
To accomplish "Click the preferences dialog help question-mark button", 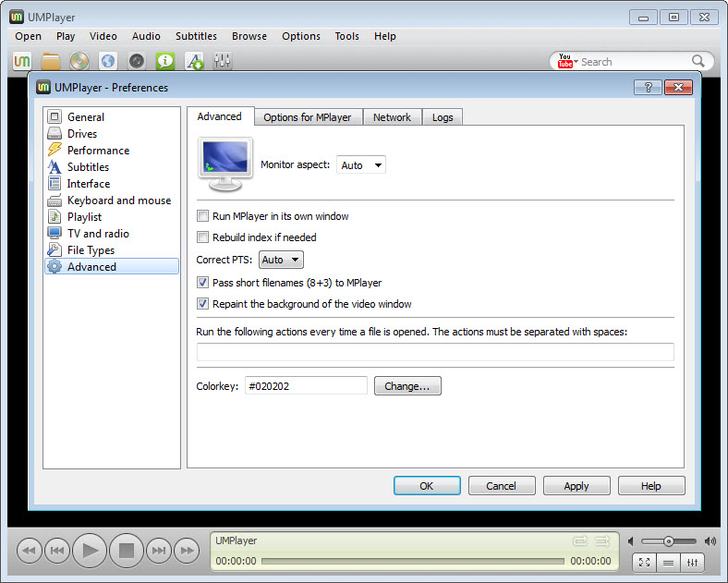I will pos(649,87).
